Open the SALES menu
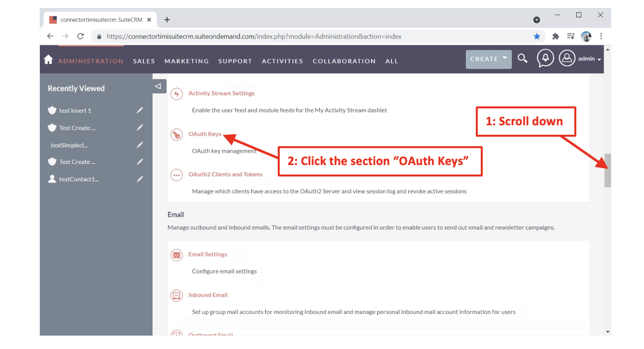Image resolution: width=644 pixels, height=349 pixels. coord(144,61)
